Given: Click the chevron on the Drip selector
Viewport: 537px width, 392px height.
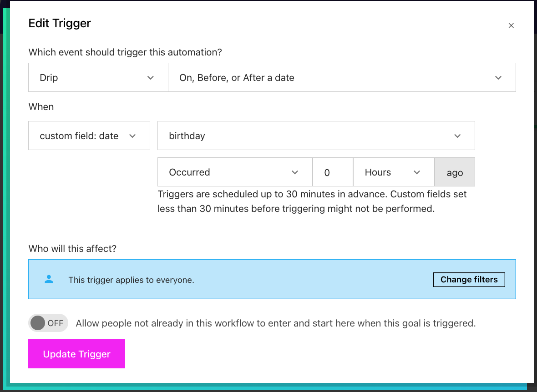Looking at the screenshot, I should coord(151,77).
